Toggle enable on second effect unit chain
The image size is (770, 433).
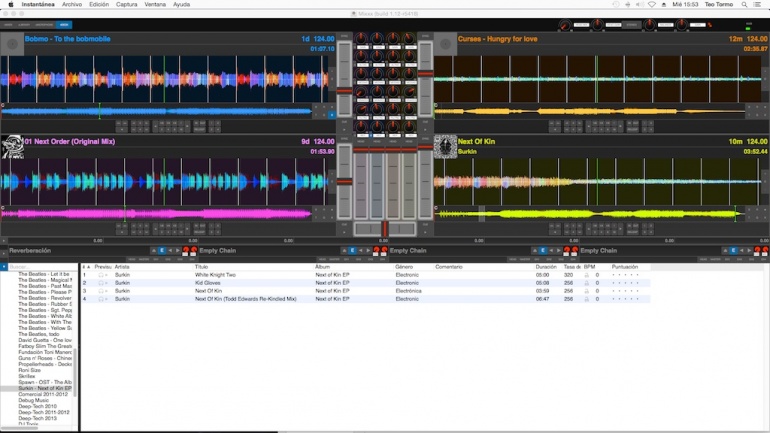[353, 250]
